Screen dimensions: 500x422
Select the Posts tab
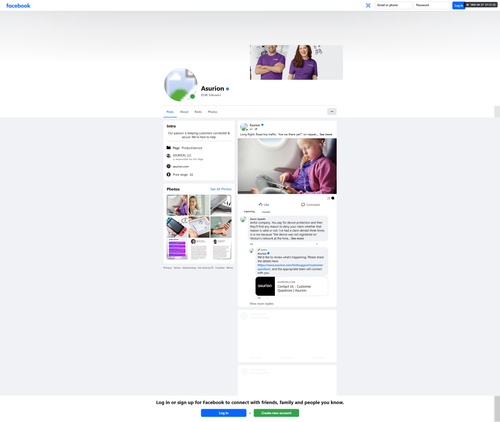tap(170, 112)
